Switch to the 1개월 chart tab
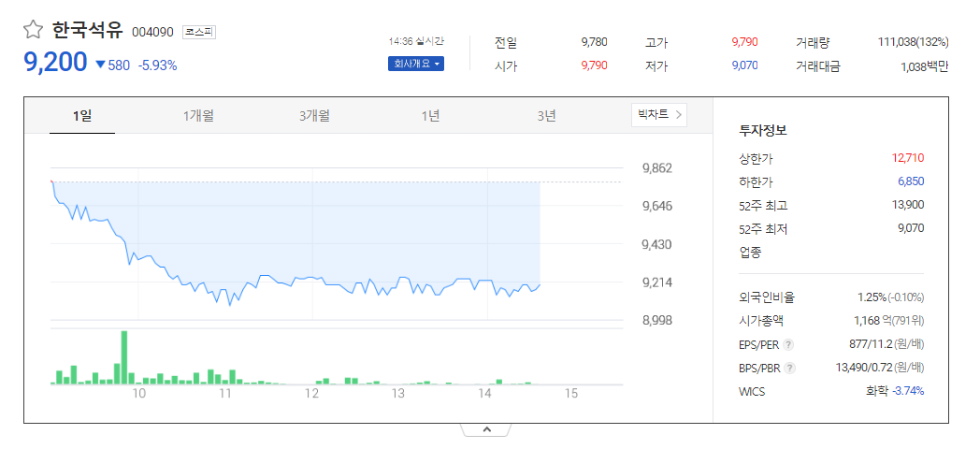 coord(199,116)
